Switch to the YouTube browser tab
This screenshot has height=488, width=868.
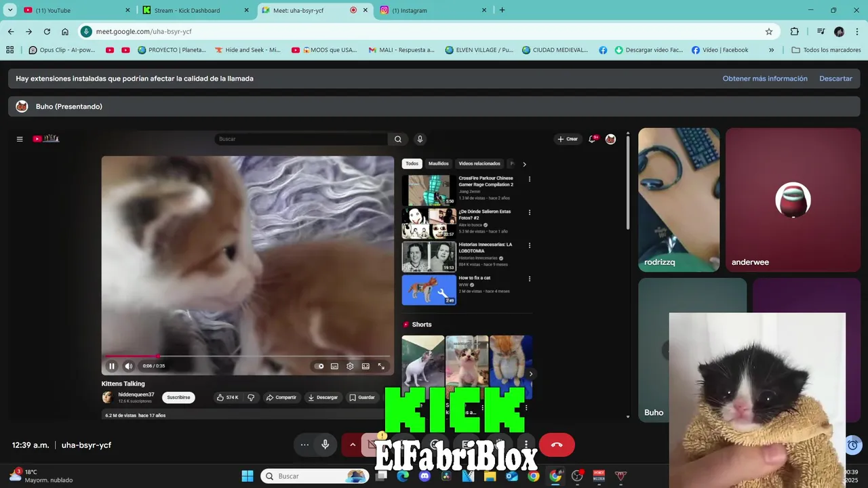click(76, 10)
